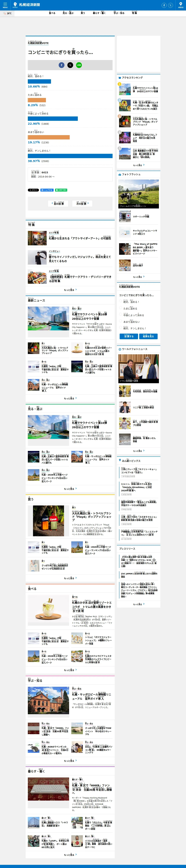Open photo link キャラメルチョコレートサンド 8枚入り
The height and width of the screenshot is (868, 186).
(145, 232)
